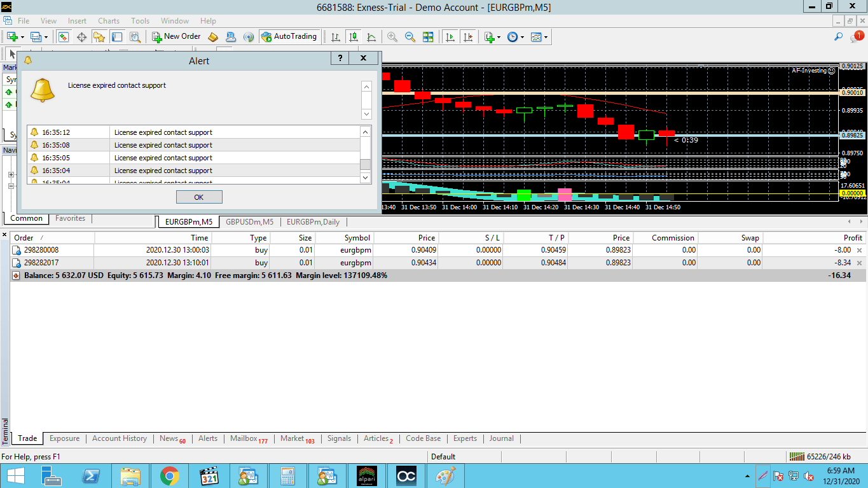Zoom out of the chart
Image resolution: width=868 pixels, height=488 pixels.
click(x=410, y=37)
